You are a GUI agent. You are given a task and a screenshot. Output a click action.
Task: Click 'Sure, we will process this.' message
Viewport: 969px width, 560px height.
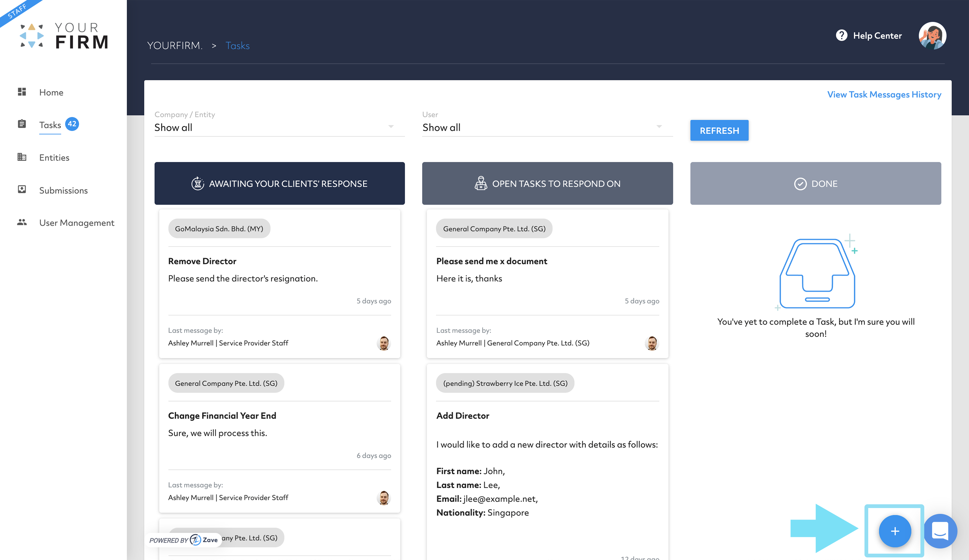coord(217,433)
